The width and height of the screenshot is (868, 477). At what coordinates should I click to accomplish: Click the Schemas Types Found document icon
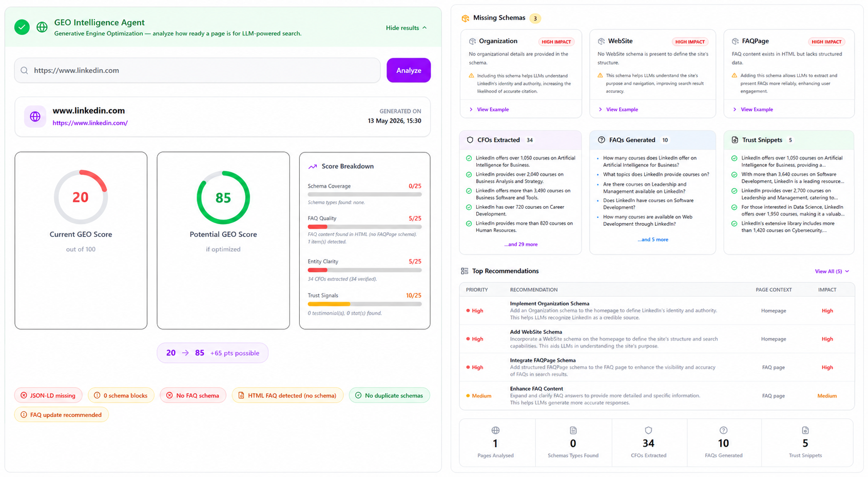(573, 430)
